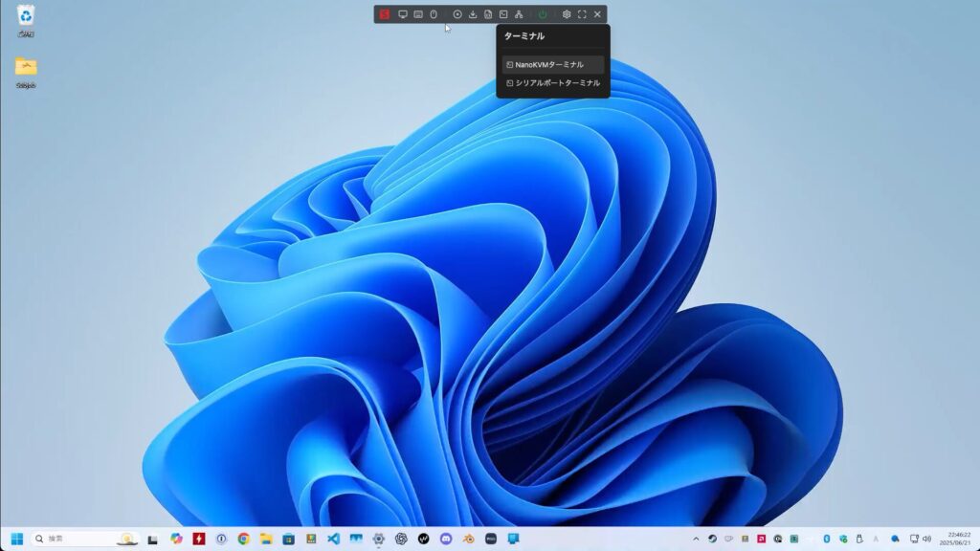Select シリアルポートターミナル from the menu
This screenshot has width=980, height=551.
tap(553, 82)
